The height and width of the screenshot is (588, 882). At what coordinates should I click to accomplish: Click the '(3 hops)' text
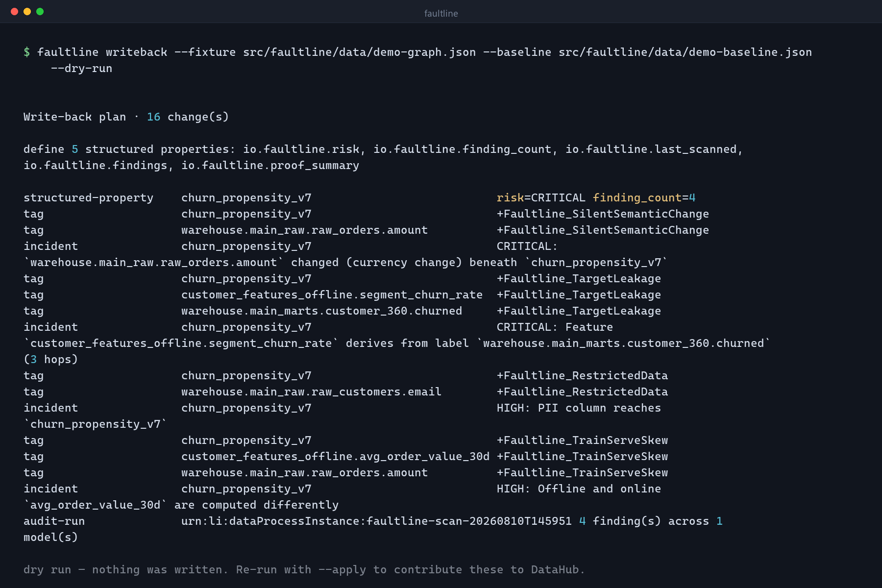click(x=51, y=359)
